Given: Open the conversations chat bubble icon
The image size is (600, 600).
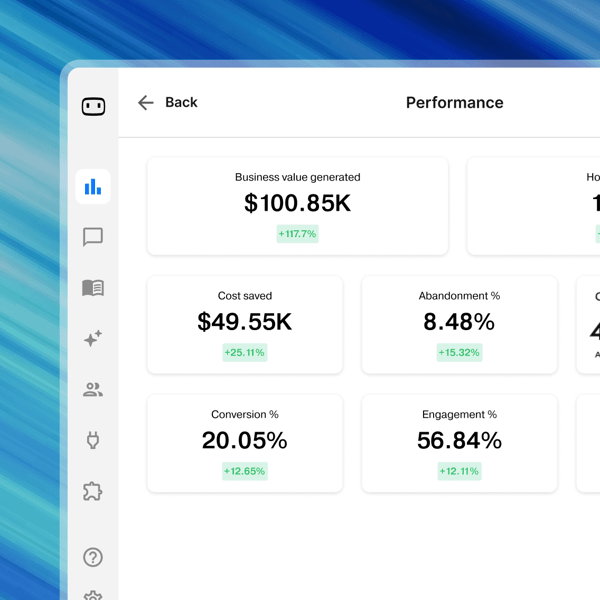Looking at the screenshot, I should (x=93, y=237).
